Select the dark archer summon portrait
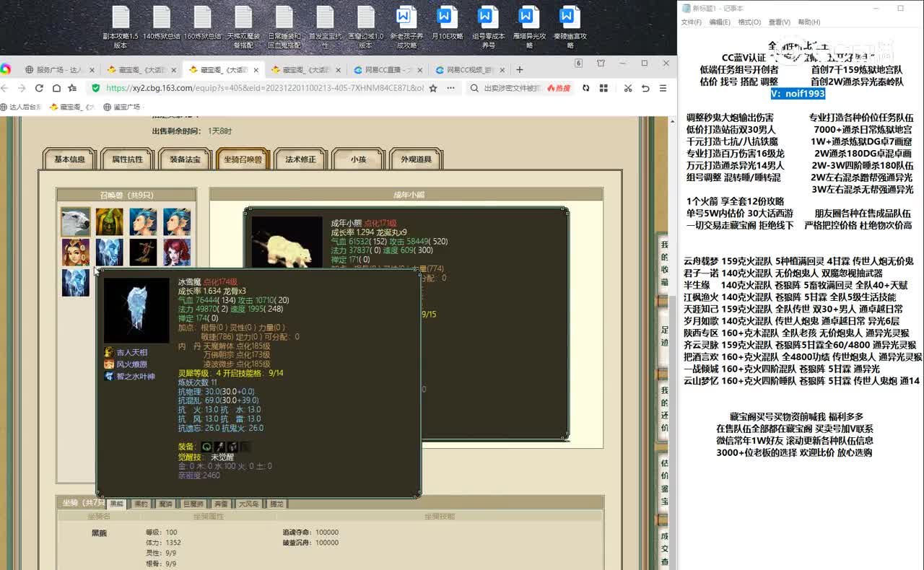This screenshot has height=570, width=924. [143, 252]
